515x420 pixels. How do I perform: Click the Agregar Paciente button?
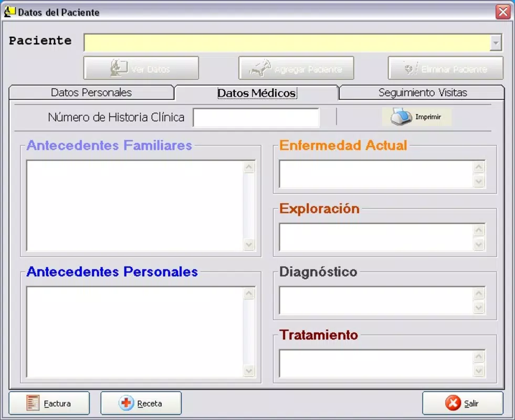pos(296,68)
